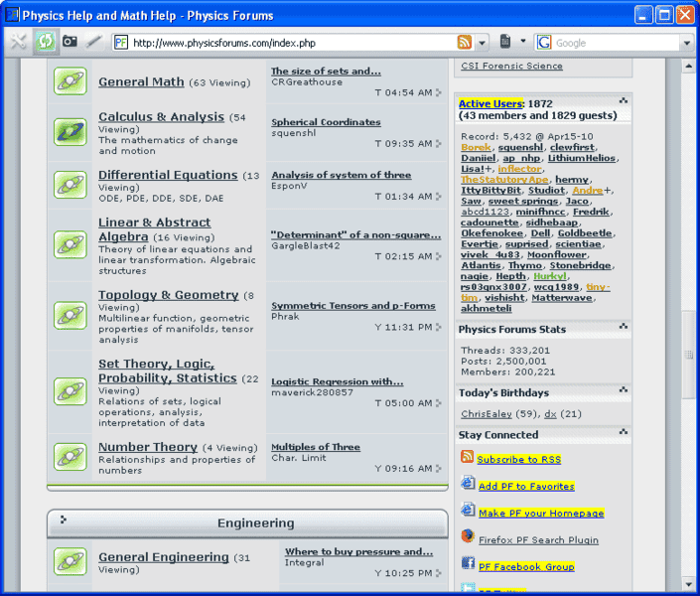Go to last post arrow at Y 10:25 PM

point(439,573)
